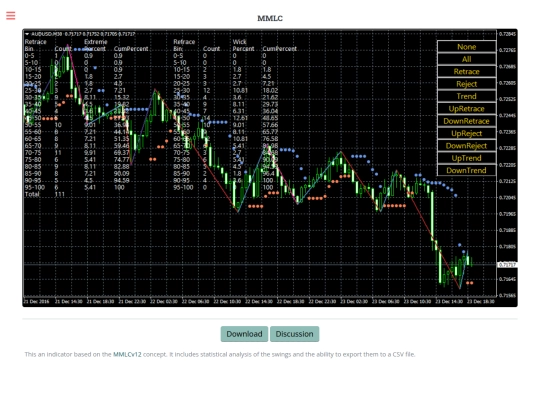Choose the Retrace filter button
The image size is (540, 405).
[467, 72]
